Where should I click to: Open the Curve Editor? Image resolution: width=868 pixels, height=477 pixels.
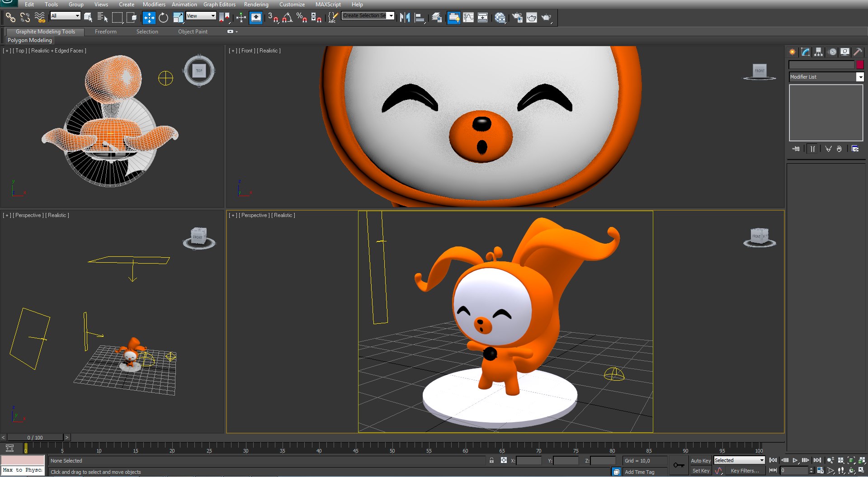(x=468, y=18)
